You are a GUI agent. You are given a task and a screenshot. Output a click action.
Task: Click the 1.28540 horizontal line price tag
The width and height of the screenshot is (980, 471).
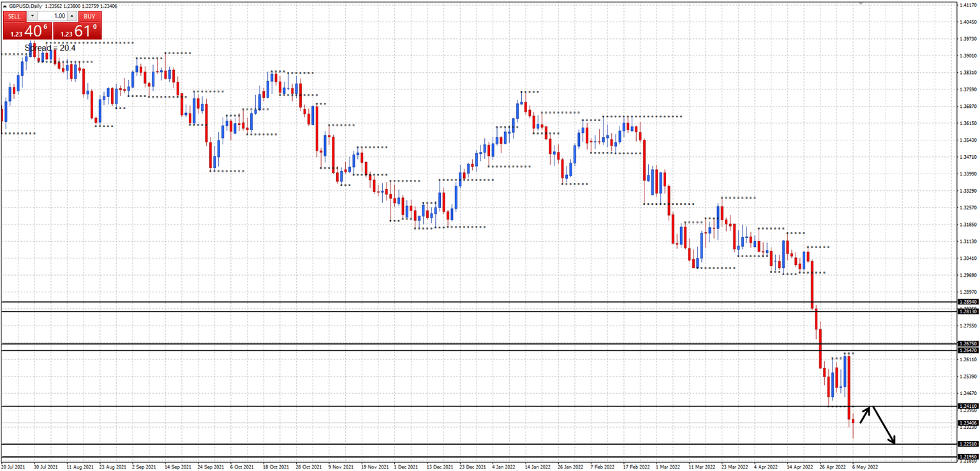pos(968,301)
